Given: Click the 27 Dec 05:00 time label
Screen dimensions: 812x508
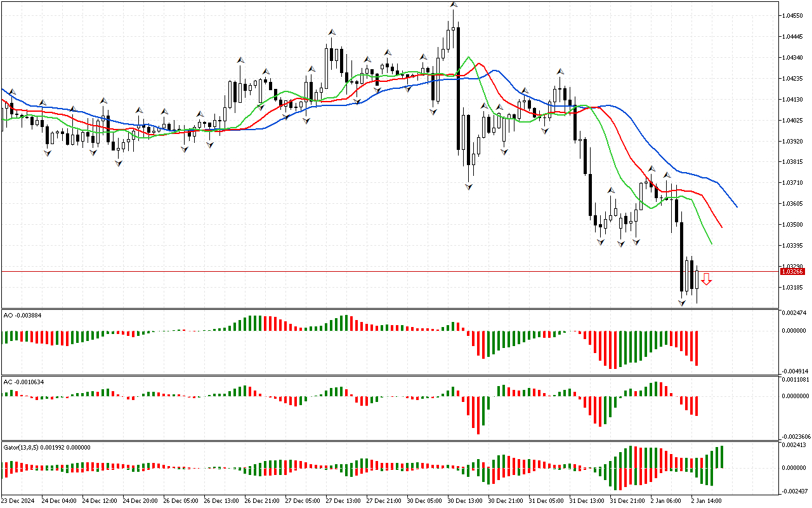Looking at the screenshot, I should [301, 500].
